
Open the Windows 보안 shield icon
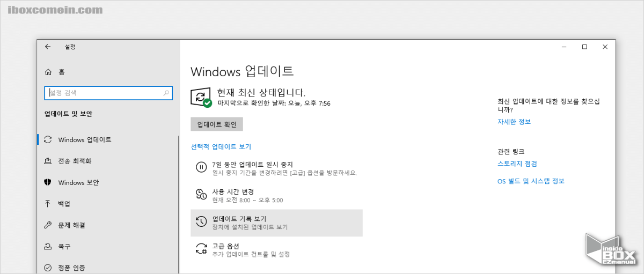point(48,182)
